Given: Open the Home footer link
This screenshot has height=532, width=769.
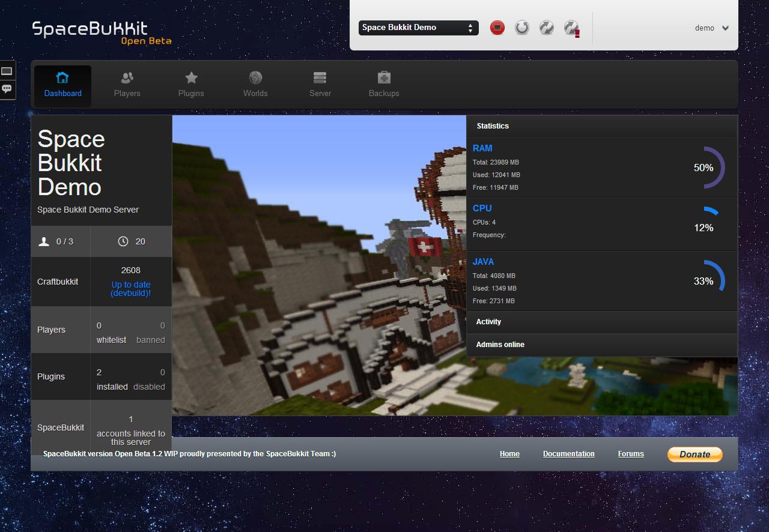Looking at the screenshot, I should [x=509, y=454].
